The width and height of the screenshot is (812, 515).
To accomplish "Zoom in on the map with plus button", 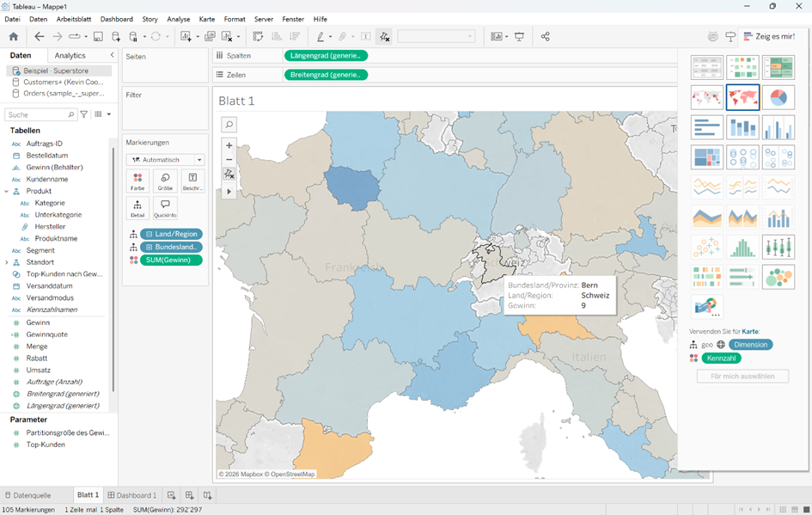I will [x=229, y=146].
